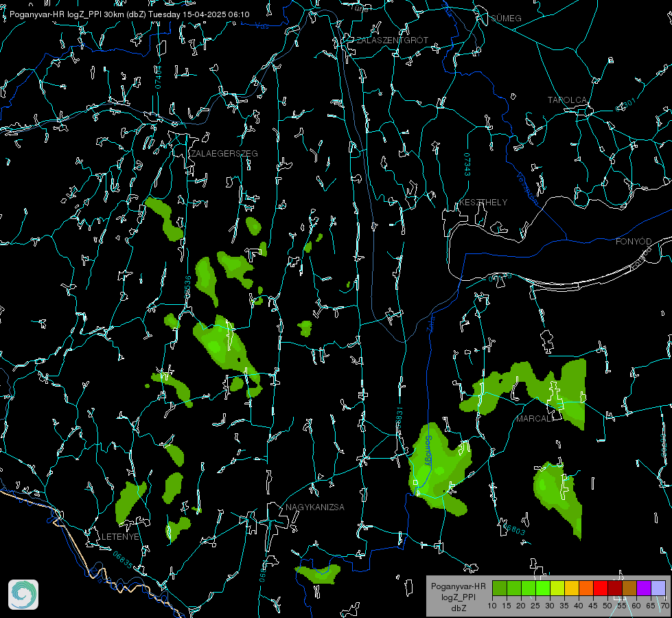The image size is (672, 618).
Task: Click the Poganyvar-HR legend label
Action: 459,586
